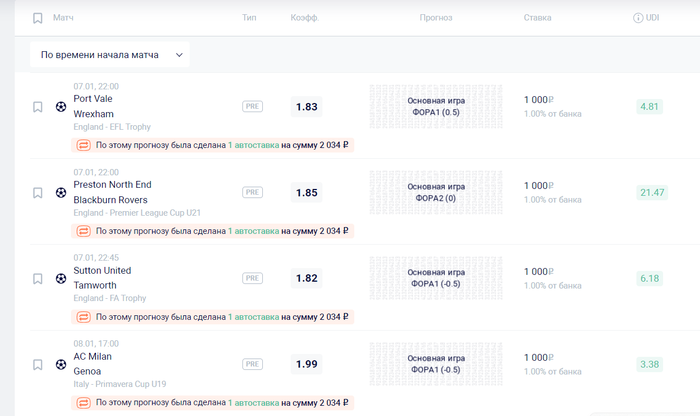Click PRE badge in Port Vale row
This screenshot has height=416, width=700.
252,106
